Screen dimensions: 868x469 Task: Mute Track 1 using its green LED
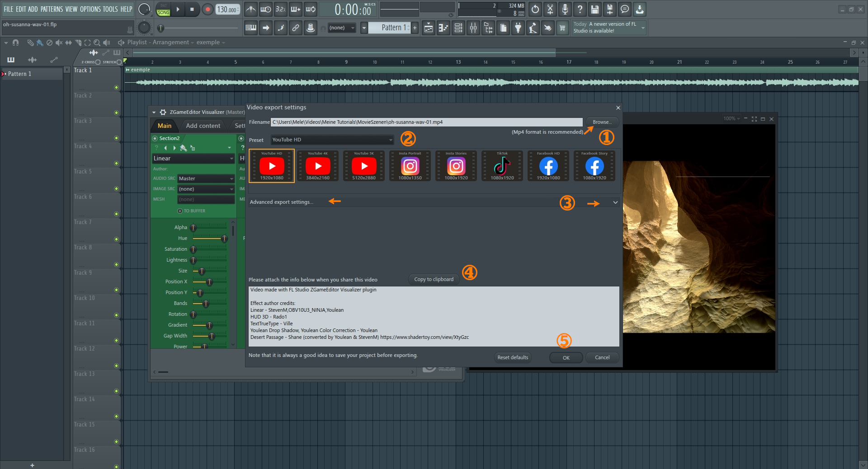point(116,88)
